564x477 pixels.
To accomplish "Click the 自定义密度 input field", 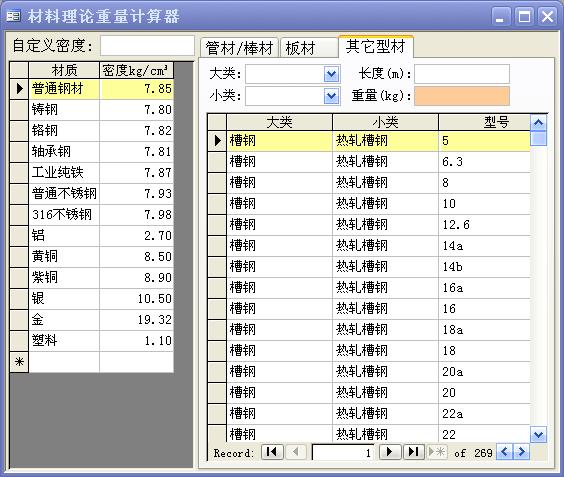I will pos(147,46).
